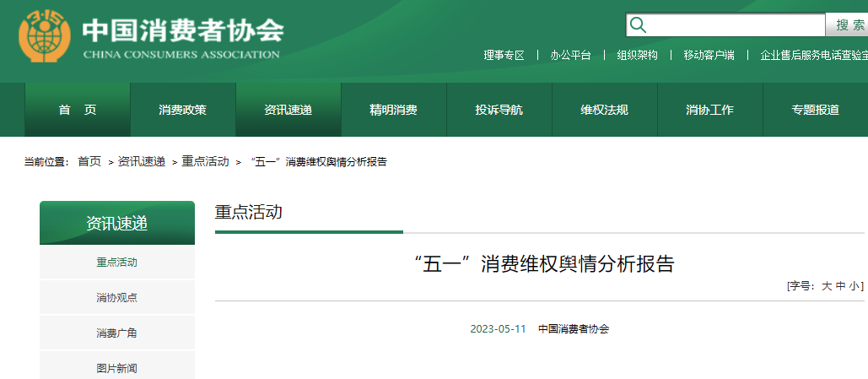The height and width of the screenshot is (379, 868).
Task: Select 消协观点 in the left sidebar
Action: point(116,297)
